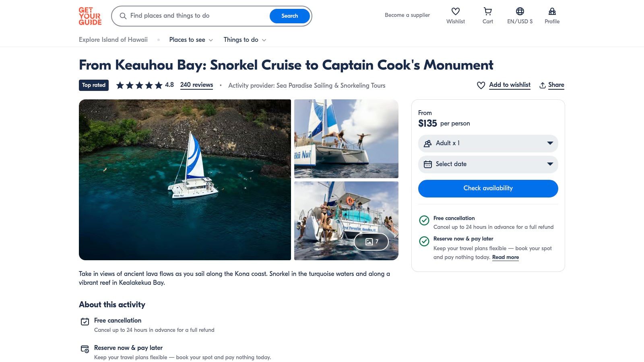This screenshot has height=362, width=644.
Task: Open the 240 reviews link
Action: coord(196,85)
